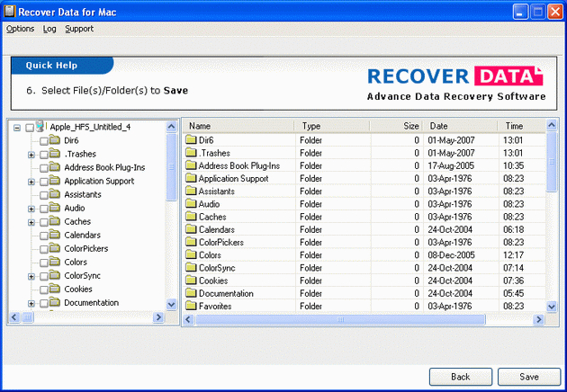
Task: Expand the Caches tree node
Action: [x=31, y=222]
